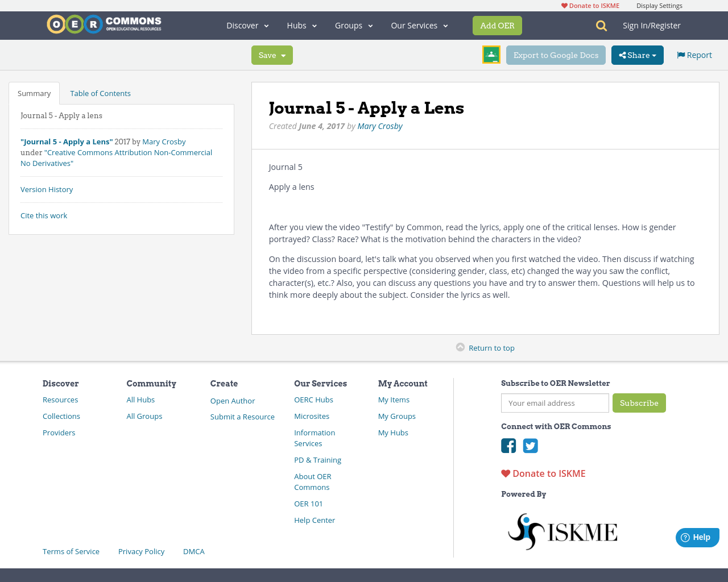Click the OER Commons logo

click(104, 24)
